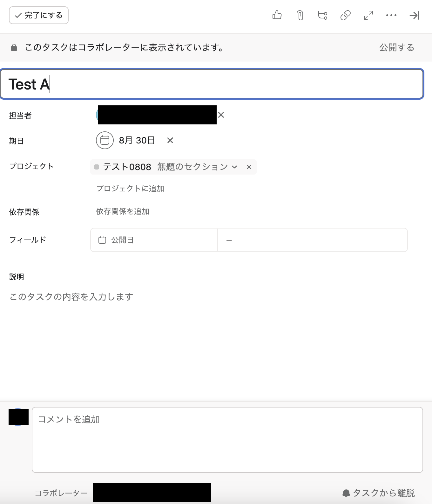Click the add subtask icon
The image size is (432, 504).
[x=323, y=15]
